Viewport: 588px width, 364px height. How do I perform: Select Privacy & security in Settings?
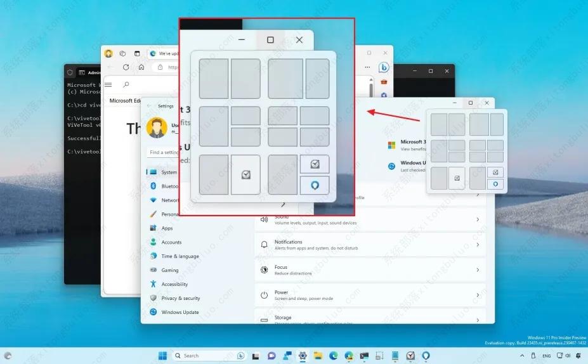(x=174, y=298)
